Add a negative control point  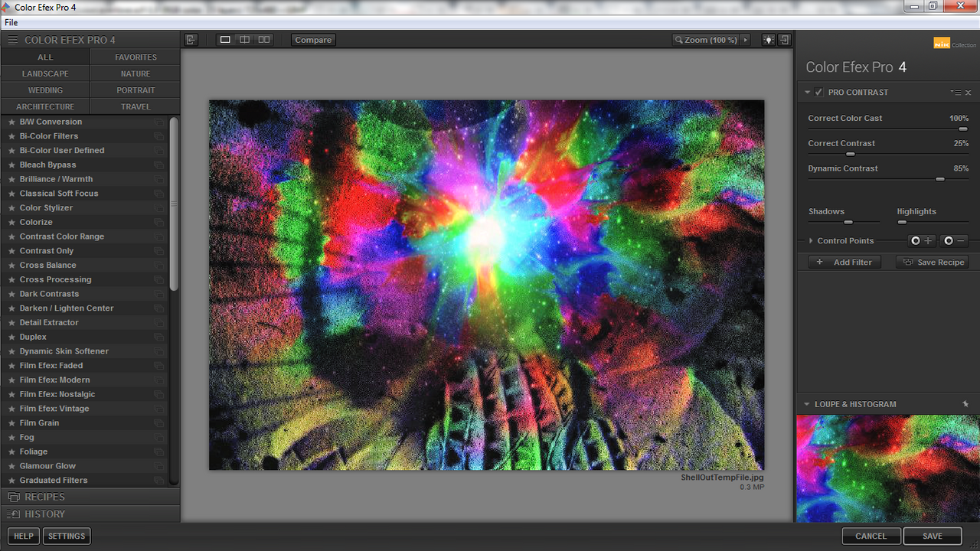[x=955, y=240]
